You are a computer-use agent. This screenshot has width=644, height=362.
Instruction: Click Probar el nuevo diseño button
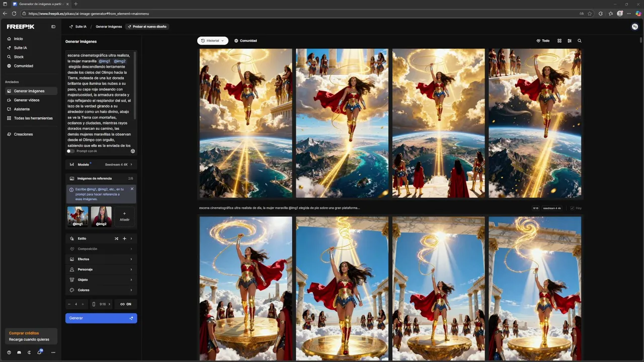147,27
